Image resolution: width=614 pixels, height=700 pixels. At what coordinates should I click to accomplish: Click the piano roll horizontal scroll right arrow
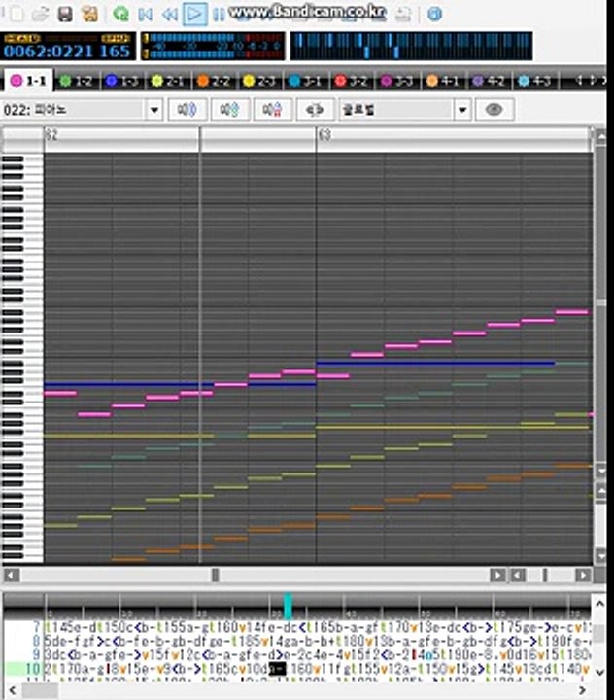pyautogui.click(x=497, y=575)
